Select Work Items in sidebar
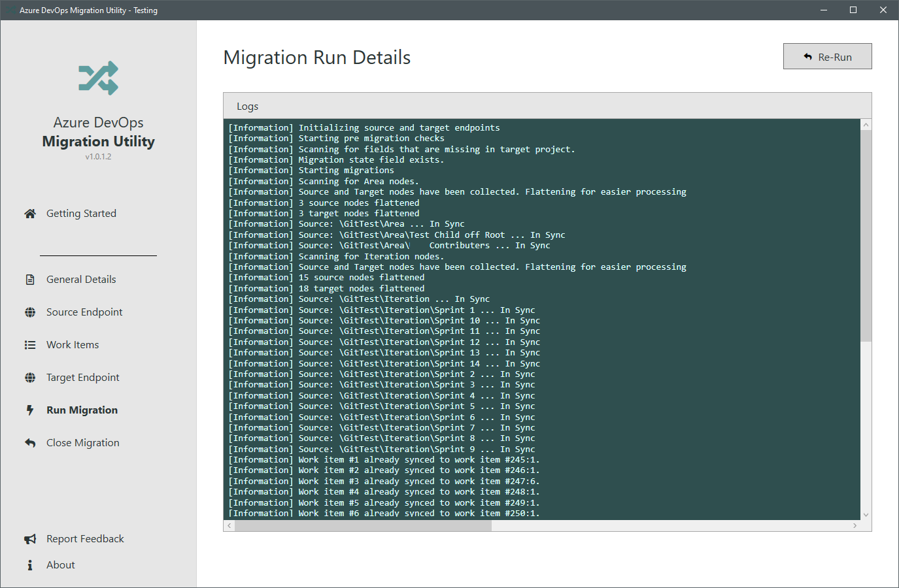899x588 pixels. point(73,345)
